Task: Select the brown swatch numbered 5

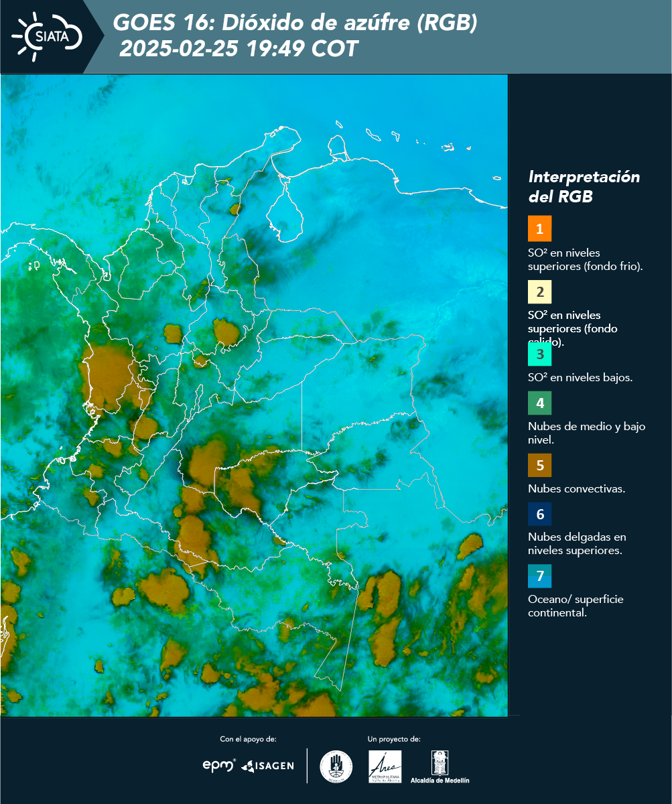Action: coord(539,464)
